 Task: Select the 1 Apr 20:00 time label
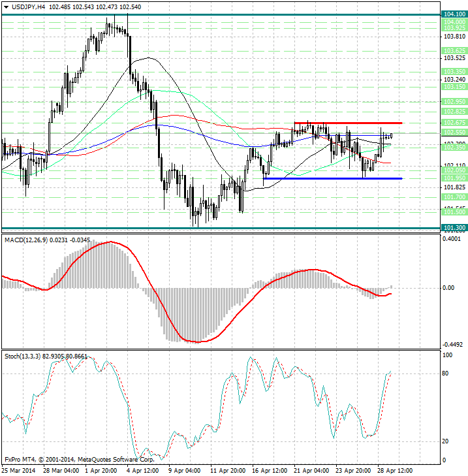click(101, 471)
